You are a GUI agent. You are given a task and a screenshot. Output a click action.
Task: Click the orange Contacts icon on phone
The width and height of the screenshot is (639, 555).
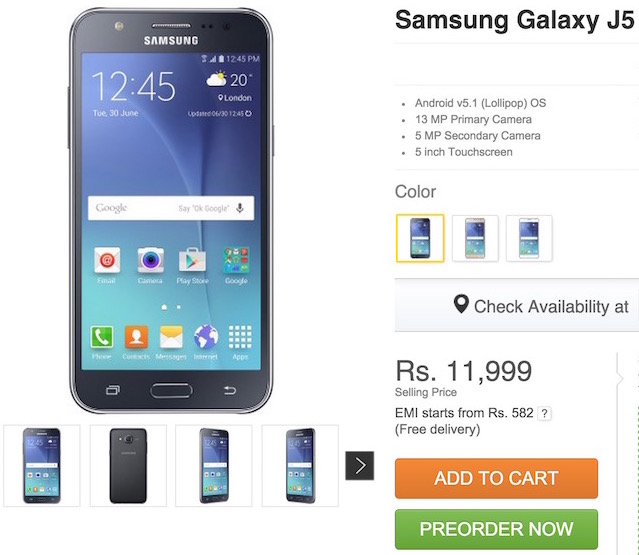coord(136,337)
